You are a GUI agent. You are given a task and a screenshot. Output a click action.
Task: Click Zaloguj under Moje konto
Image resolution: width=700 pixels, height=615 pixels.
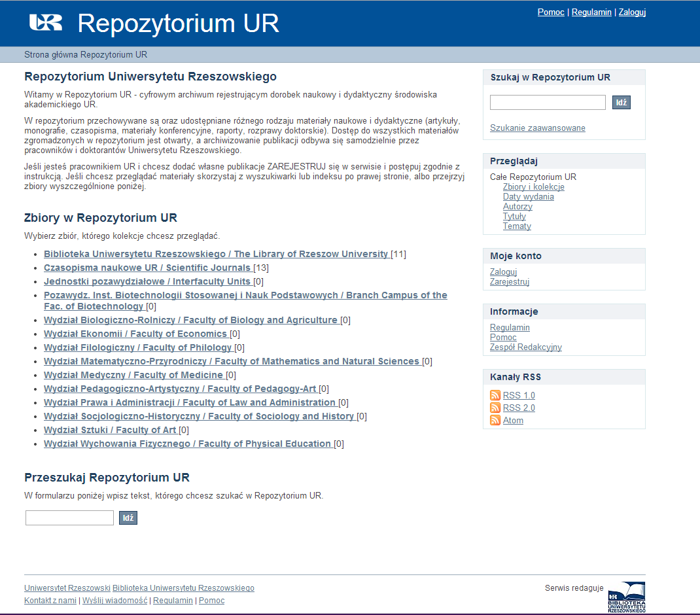(x=503, y=272)
